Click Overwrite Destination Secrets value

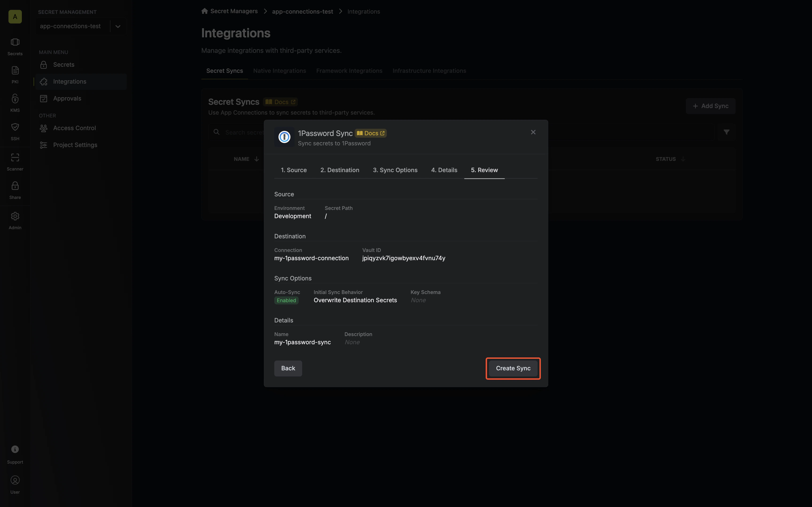355,300
